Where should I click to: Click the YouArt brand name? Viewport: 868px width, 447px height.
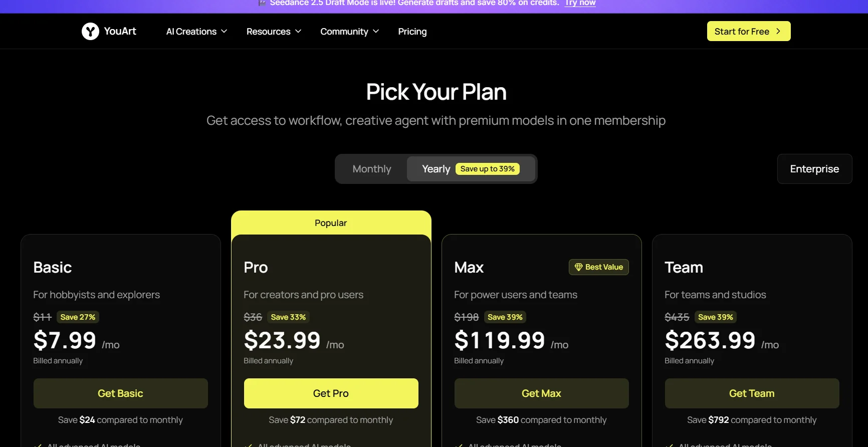(120, 31)
